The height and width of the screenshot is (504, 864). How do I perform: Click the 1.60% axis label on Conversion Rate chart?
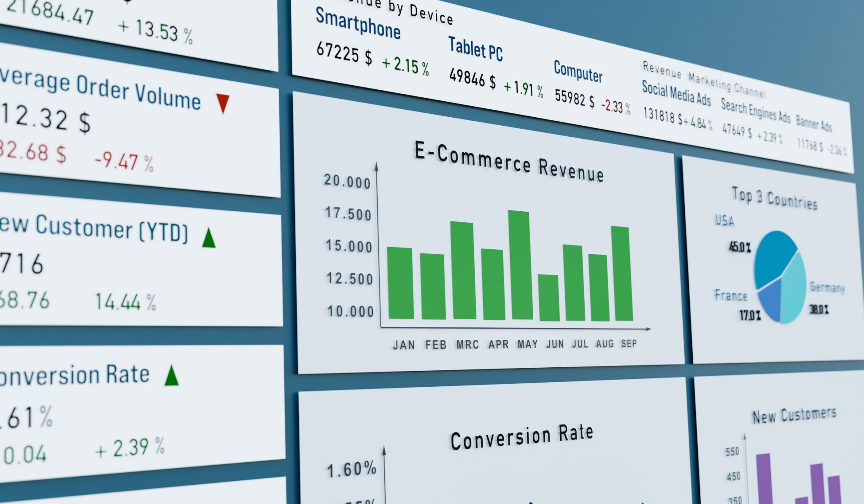coord(351,469)
